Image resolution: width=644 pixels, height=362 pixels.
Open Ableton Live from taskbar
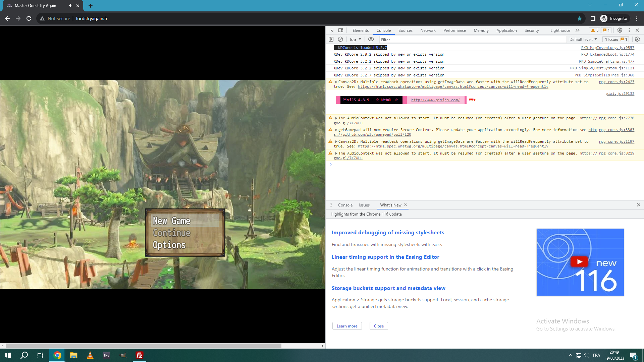[107, 355]
